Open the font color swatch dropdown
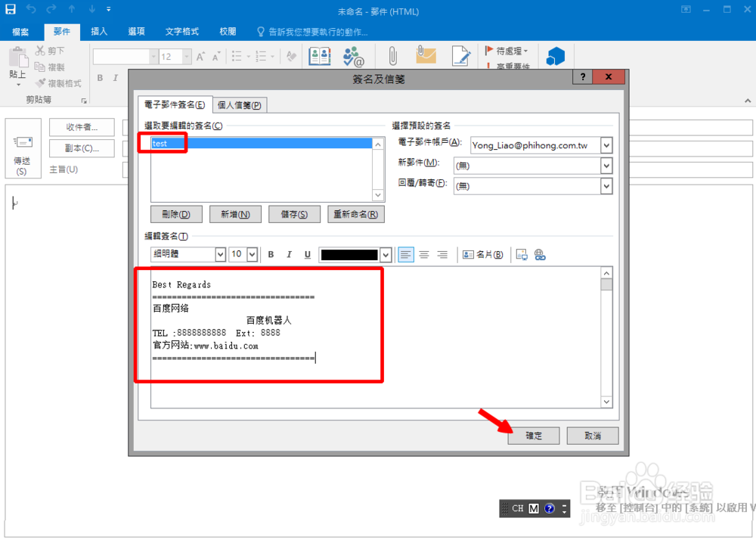This screenshot has height=543, width=756. pos(384,254)
